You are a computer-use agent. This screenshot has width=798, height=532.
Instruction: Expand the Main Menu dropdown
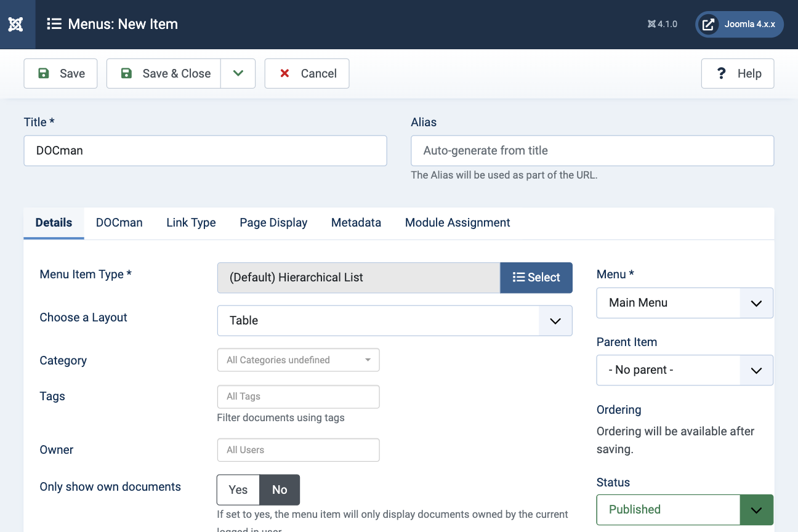click(x=684, y=303)
